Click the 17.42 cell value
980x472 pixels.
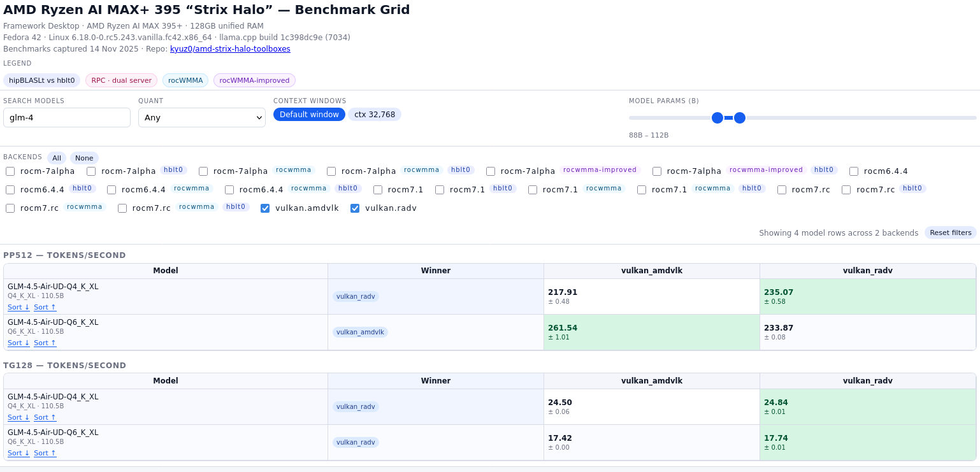(560, 438)
